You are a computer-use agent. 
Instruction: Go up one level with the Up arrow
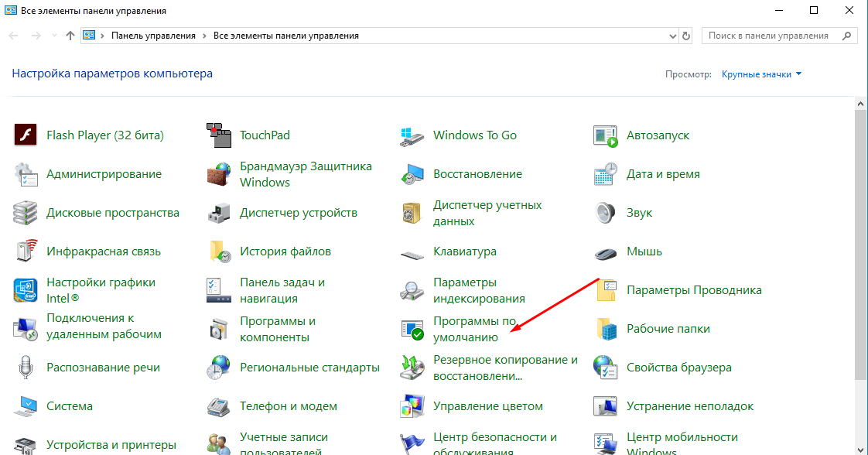[x=70, y=36]
